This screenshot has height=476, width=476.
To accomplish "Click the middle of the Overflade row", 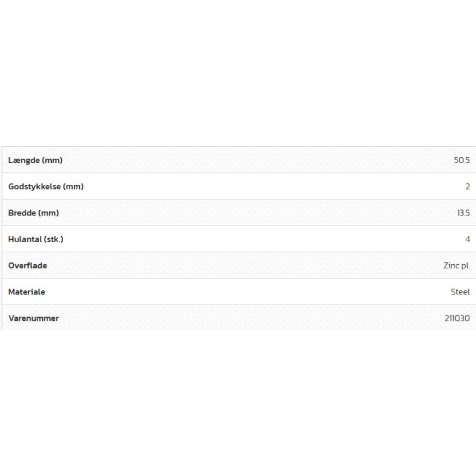I will point(238,265).
